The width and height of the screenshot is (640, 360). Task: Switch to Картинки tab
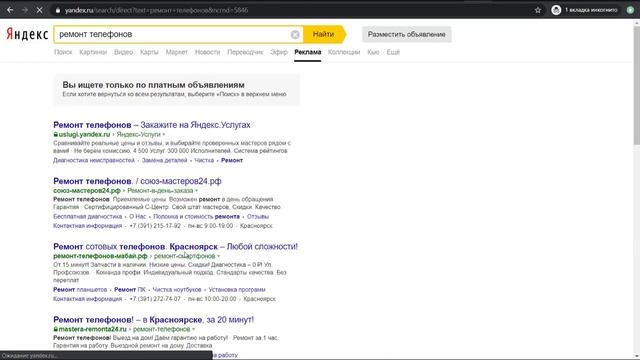(93, 52)
